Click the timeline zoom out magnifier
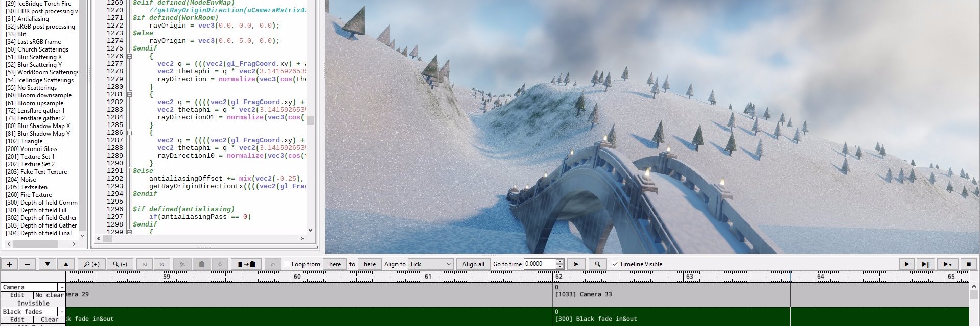 tap(120, 264)
